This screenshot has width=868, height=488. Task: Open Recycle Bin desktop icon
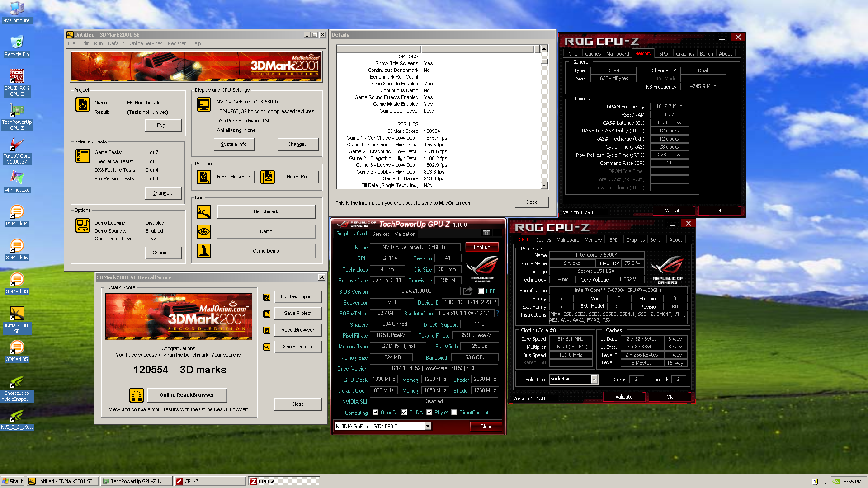tap(17, 46)
